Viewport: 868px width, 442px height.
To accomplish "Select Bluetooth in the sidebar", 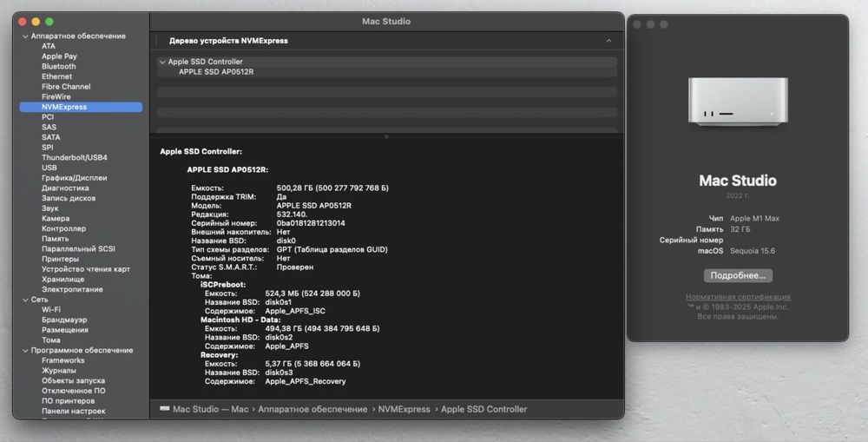I will tap(59, 66).
